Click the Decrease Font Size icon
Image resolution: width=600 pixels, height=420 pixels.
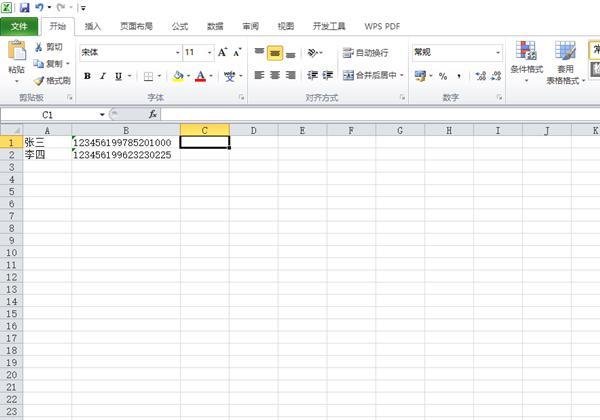pyautogui.click(x=237, y=52)
